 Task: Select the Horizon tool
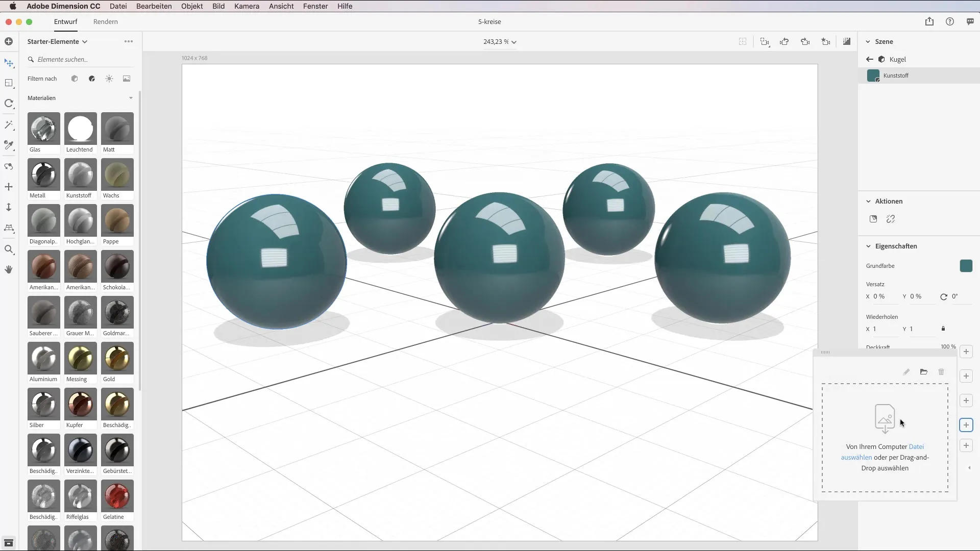click(9, 228)
